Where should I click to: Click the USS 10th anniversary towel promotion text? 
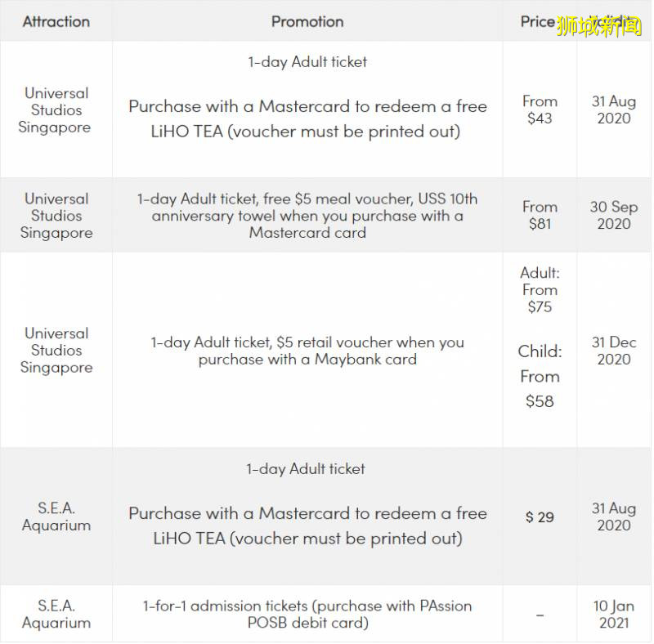[x=307, y=216]
